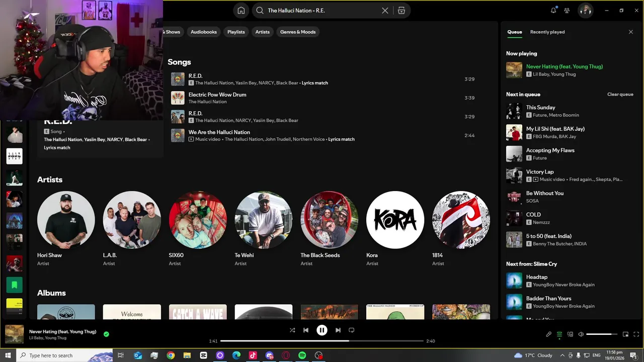The image size is (644, 362).
Task: Open the Yasiin Bey artist link in top result
Action: click(95, 140)
